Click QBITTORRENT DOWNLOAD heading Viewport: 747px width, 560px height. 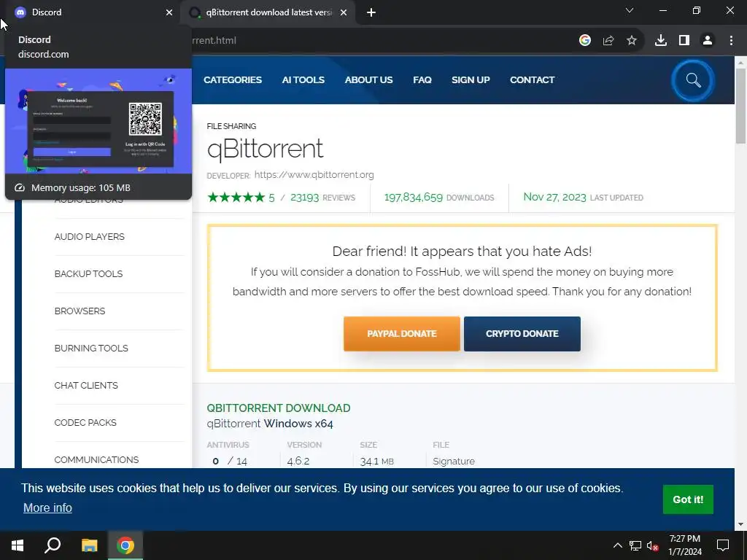(x=279, y=408)
